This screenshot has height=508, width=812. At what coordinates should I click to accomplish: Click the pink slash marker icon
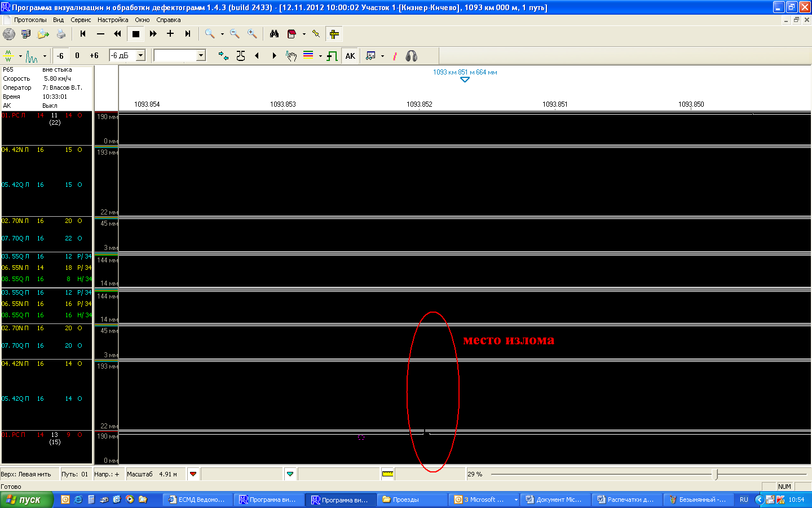click(x=395, y=56)
